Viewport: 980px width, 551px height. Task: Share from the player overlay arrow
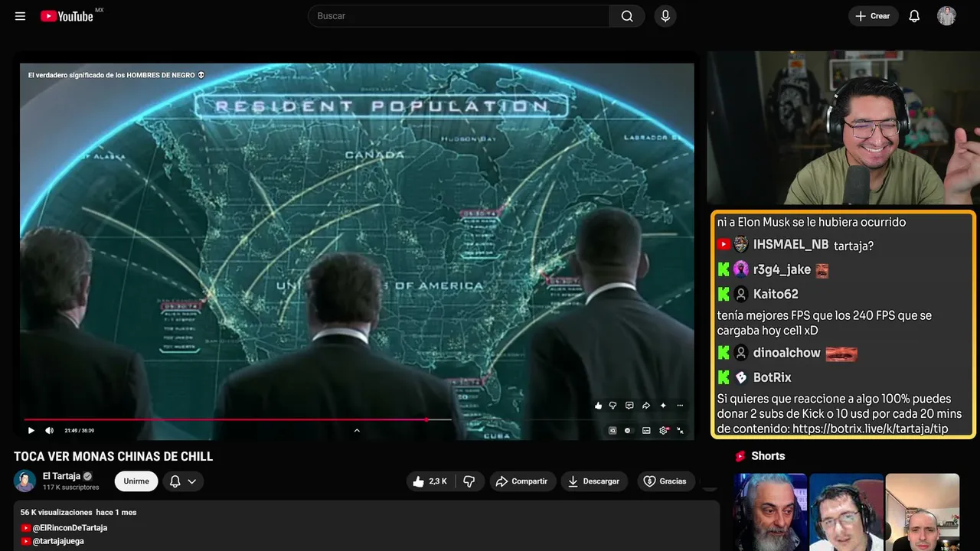pos(646,406)
